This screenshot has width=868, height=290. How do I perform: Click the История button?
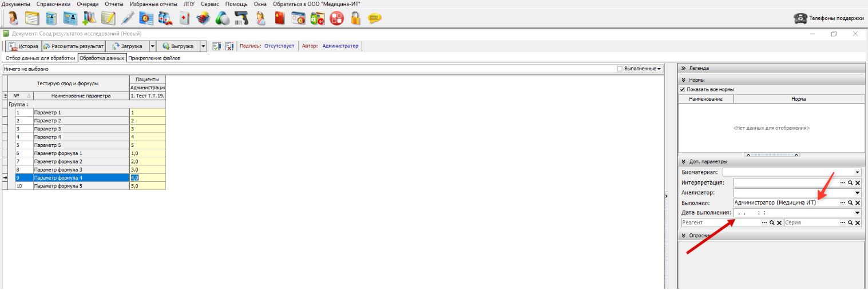click(23, 46)
